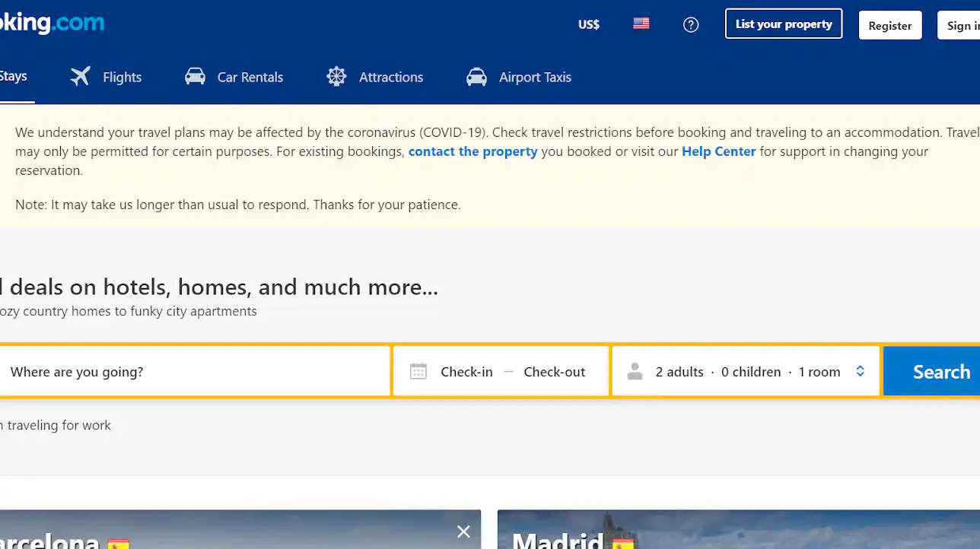
Task: Open the Flights tab
Action: pyautogui.click(x=107, y=77)
